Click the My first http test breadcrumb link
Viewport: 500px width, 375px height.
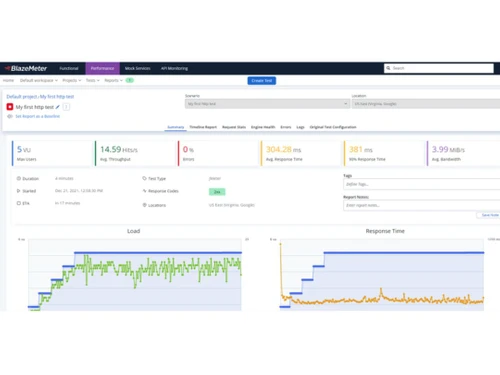click(57, 97)
